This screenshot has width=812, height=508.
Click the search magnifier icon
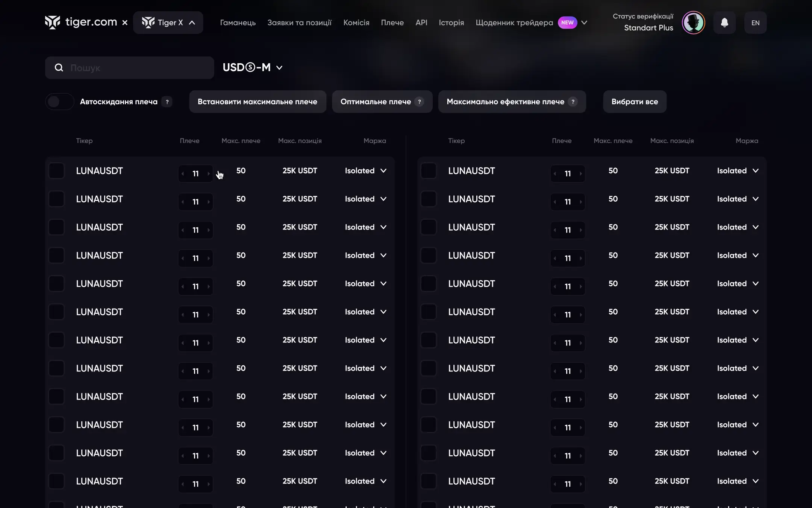(59, 68)
